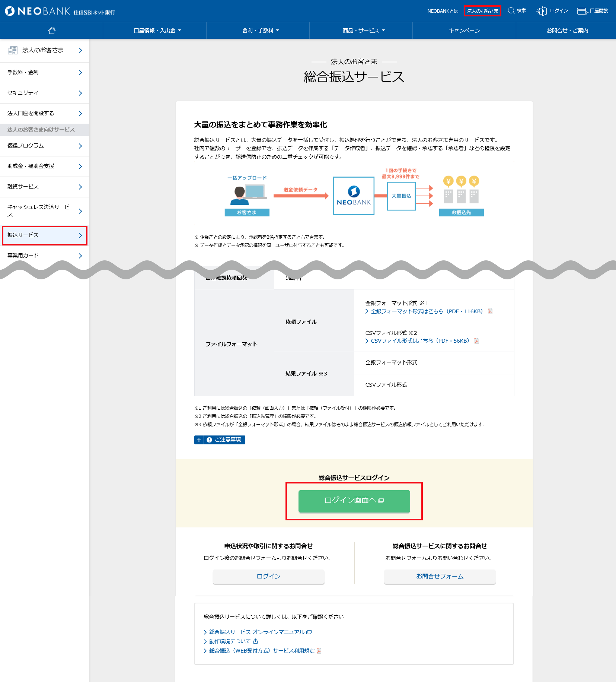616x682 pixels.
Task: Click chevron on 融資サービス sidebar row
Action: coord(80,187)
